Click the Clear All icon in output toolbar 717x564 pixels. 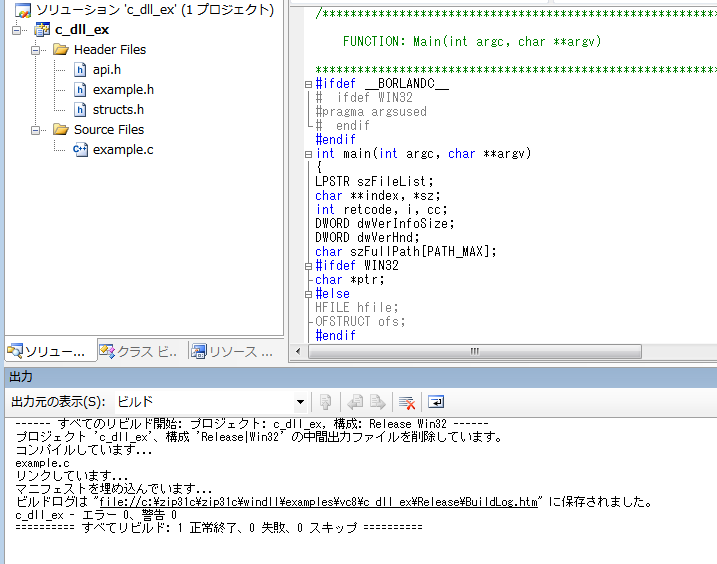[406, 402]
